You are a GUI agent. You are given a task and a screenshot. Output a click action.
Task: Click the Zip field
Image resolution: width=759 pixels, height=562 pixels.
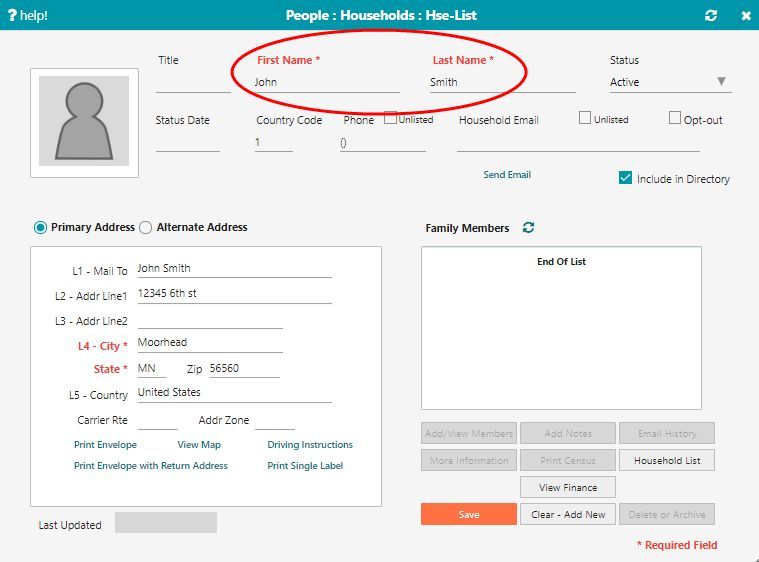pyautogui.click(x=244, y=369)
